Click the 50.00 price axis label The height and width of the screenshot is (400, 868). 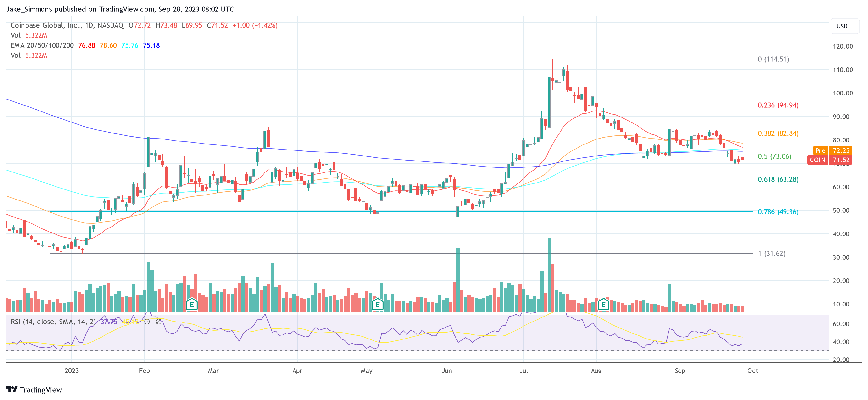coord(841,210)
